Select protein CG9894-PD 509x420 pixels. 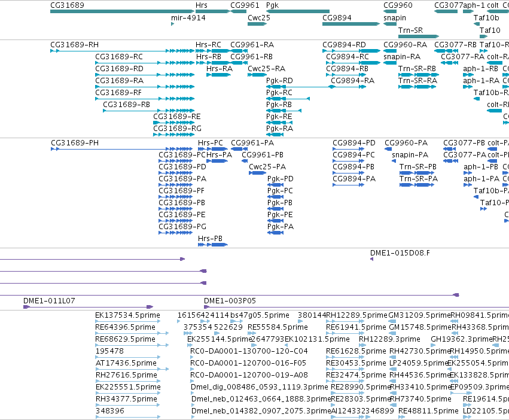click(348, 149)
